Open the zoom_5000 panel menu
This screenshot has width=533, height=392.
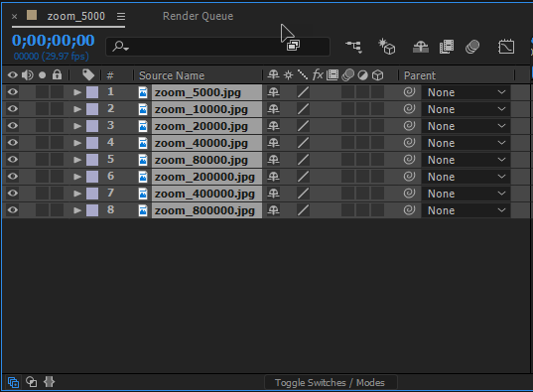click(121, 16)
